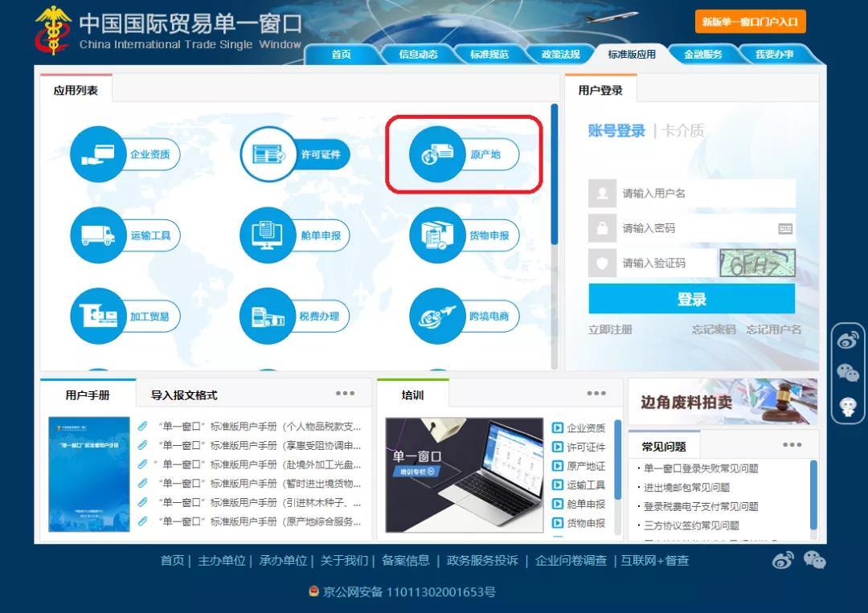Image resolution: width=868 pixels, height=613 pixels.
Task: Expand more options in 常见问题 panel
Action: click(792, 445)
